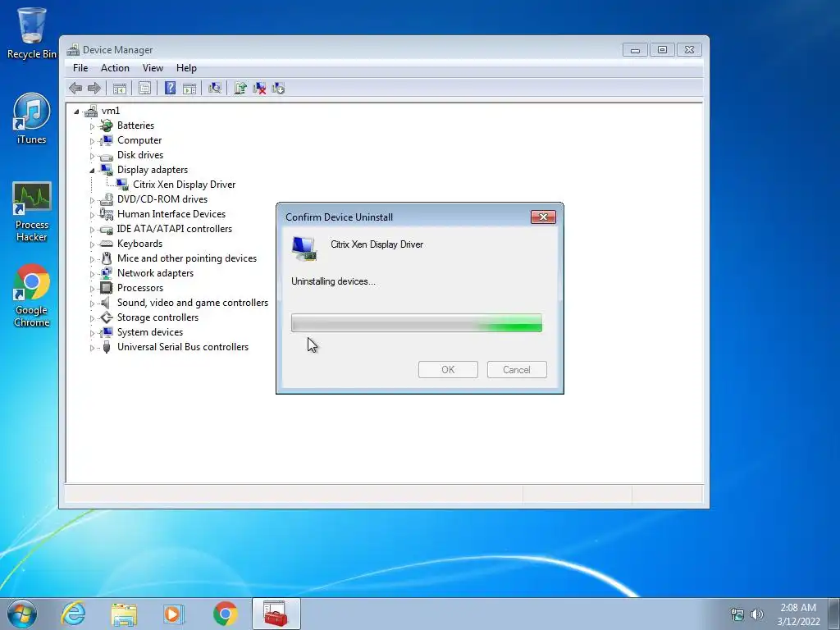Expand Mice and other pointing devices
Screen dimensions: 840x630
[92, 258]
